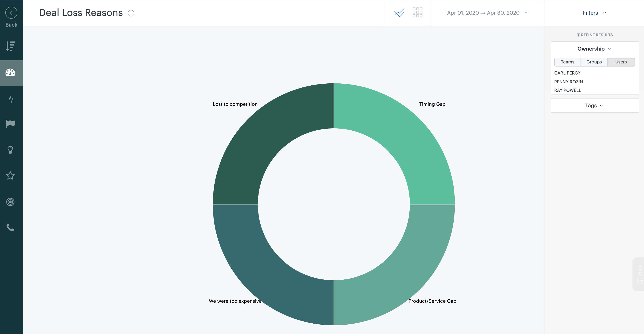Select the Users tab
Screen dimensions: 644x334
[621, 62]
